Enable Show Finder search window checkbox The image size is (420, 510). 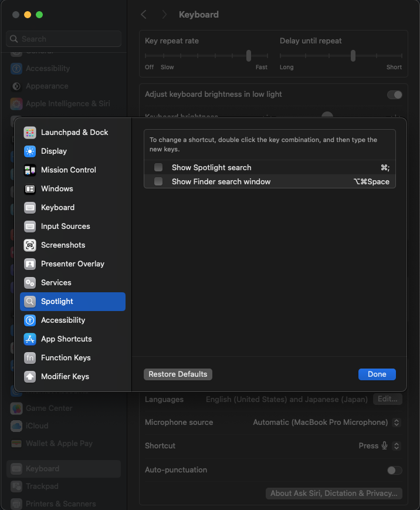(x=158, y=182)
